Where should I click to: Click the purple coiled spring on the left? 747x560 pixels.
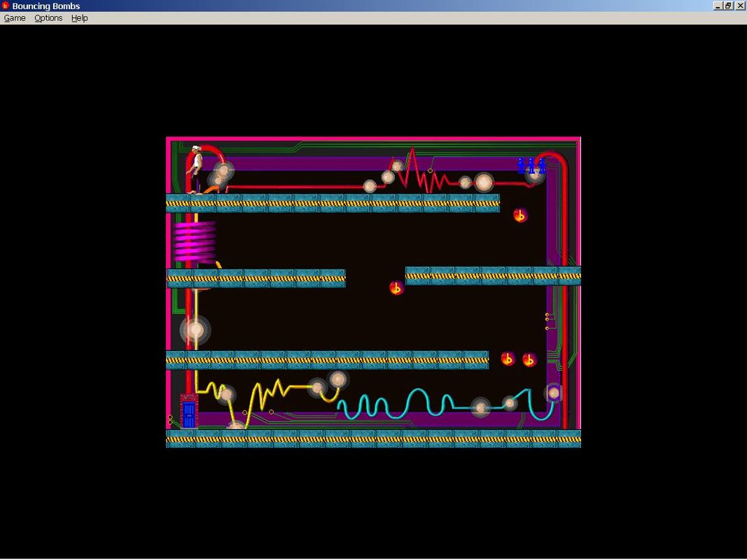[194, 240]
